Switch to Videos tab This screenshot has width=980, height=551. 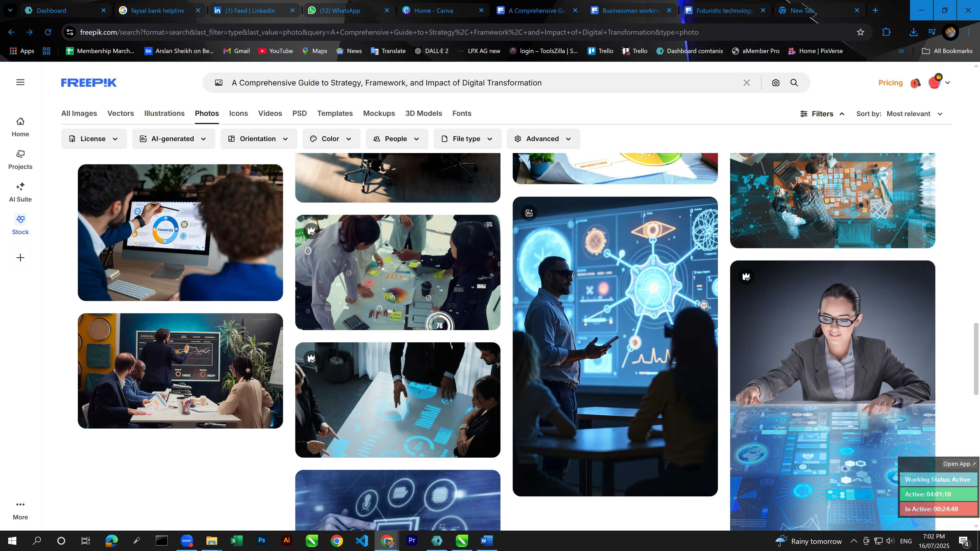[270, 113]
